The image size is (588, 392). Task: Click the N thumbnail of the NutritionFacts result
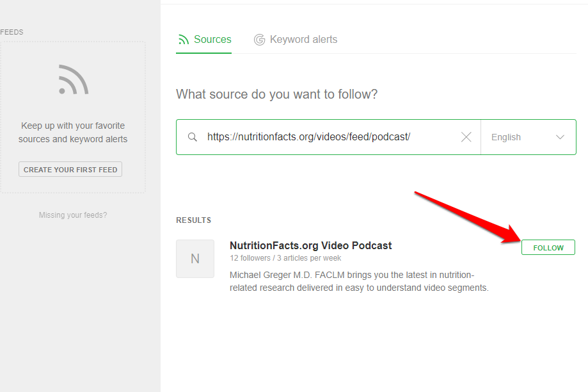(x=195, y=259)
